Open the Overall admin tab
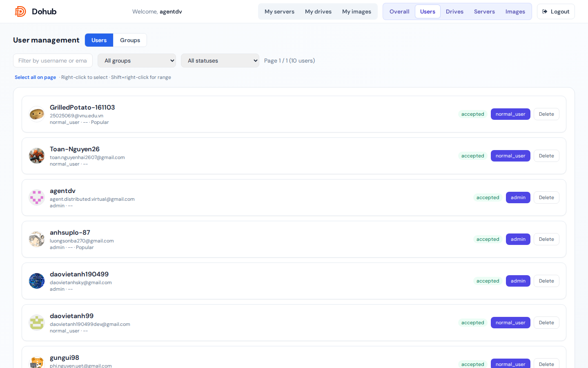The image size is (588, 368). pyautogui.click(x=399, y=11)
